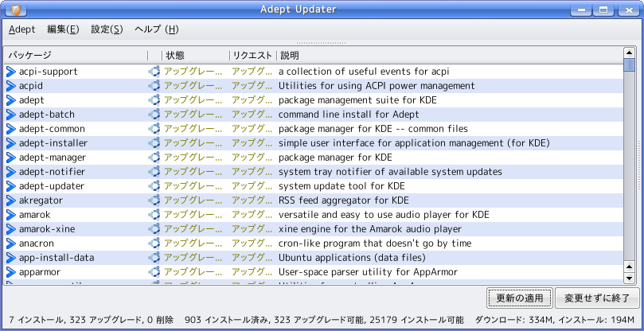Viewport: 644px width, 331px height.
Task: Open the 編集(E) menu
Action: pos(63,29)
